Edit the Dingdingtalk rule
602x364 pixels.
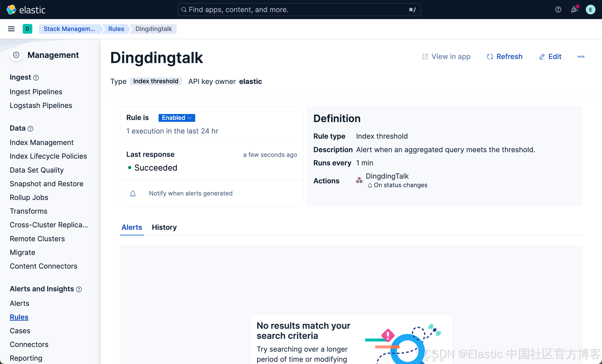(x=550, y=57)
